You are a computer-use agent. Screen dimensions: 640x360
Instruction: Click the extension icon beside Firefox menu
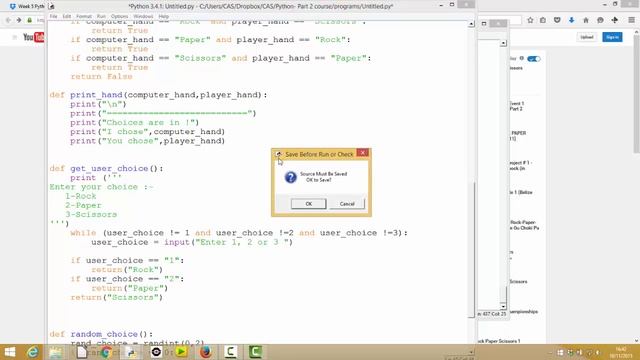[x=615, y=20]
